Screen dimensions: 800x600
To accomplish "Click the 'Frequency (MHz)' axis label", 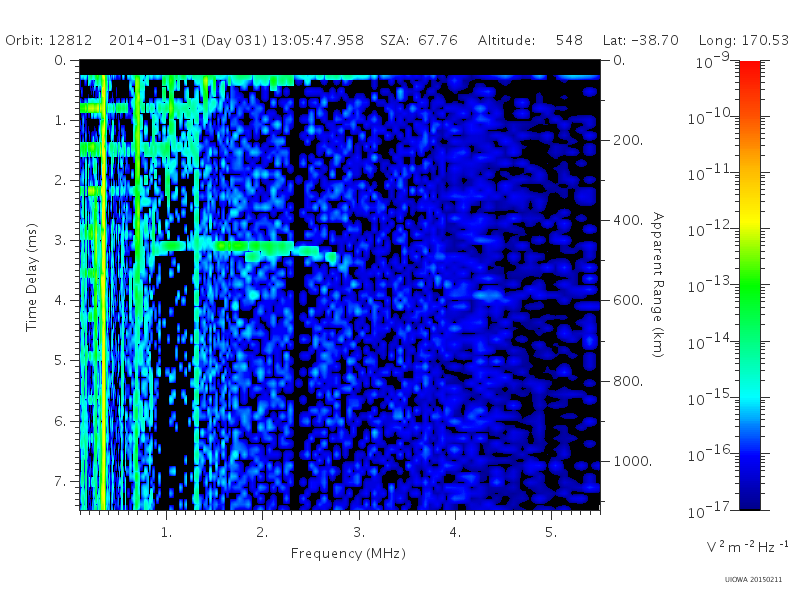I will 348,553.
